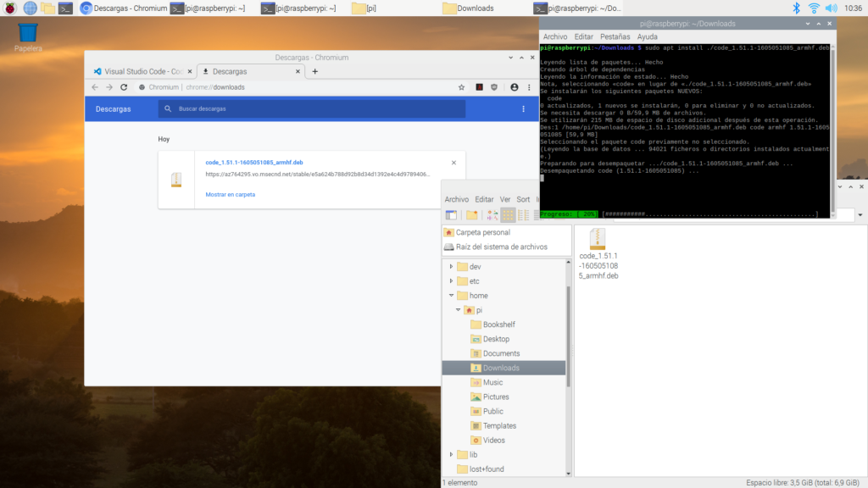The image size is (868, 488).
Task: Open a new window from the file manager toolbar
Action: click(451, 214)
